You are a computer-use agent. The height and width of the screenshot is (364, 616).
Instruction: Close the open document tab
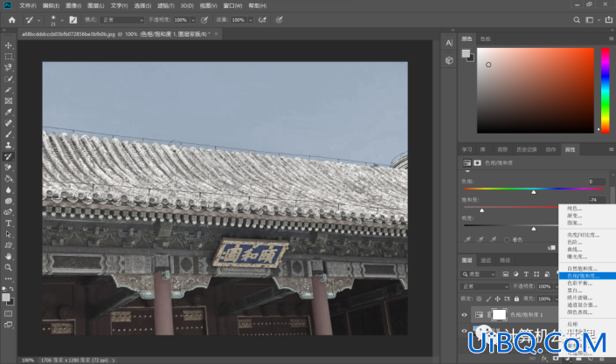pyautogui.click(x=216, y=34)
